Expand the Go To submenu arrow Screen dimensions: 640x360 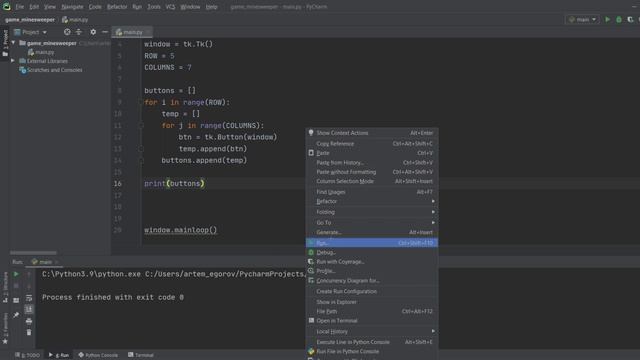433,222
